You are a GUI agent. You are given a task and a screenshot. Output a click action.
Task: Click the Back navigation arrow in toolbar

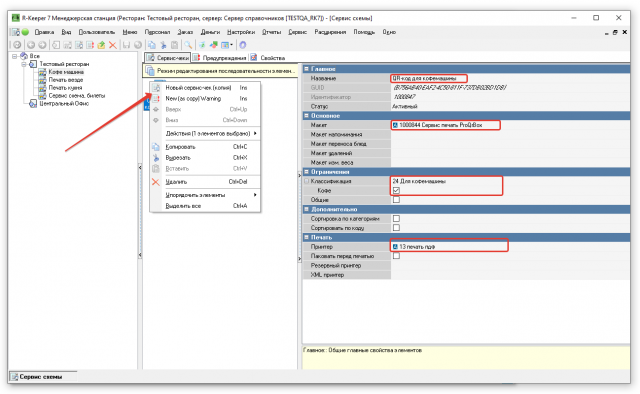click(x=31, y=45)
